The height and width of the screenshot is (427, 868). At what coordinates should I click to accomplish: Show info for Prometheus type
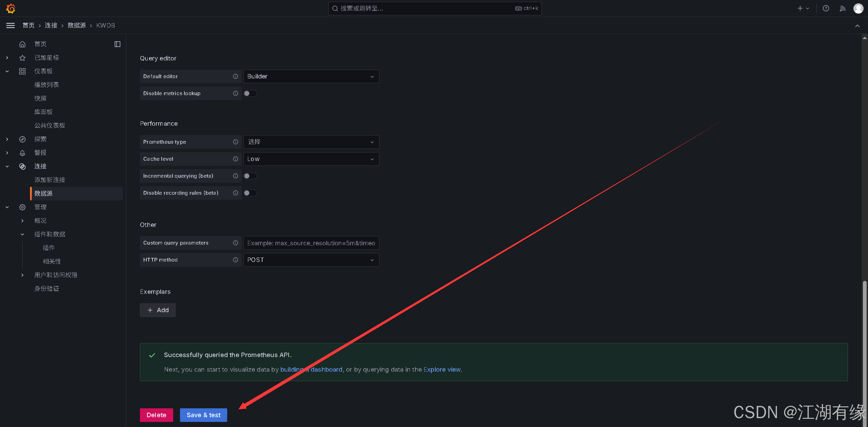point(236,142)
